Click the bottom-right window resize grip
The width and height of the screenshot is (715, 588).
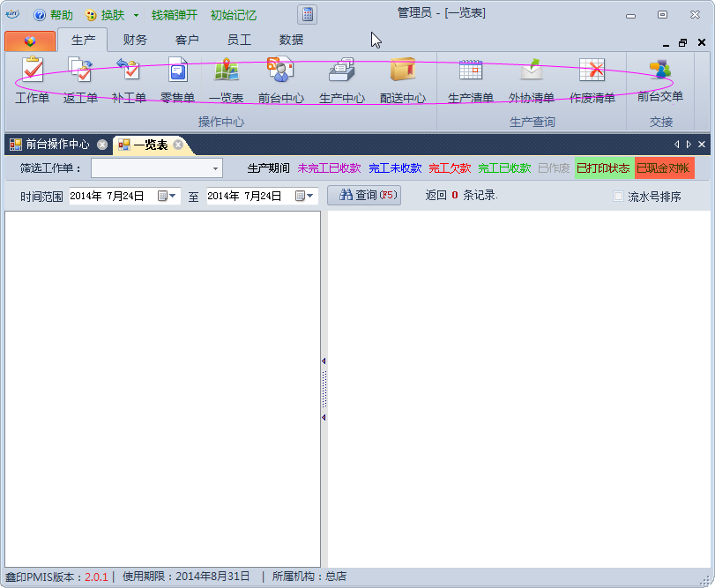coord(706,579)
